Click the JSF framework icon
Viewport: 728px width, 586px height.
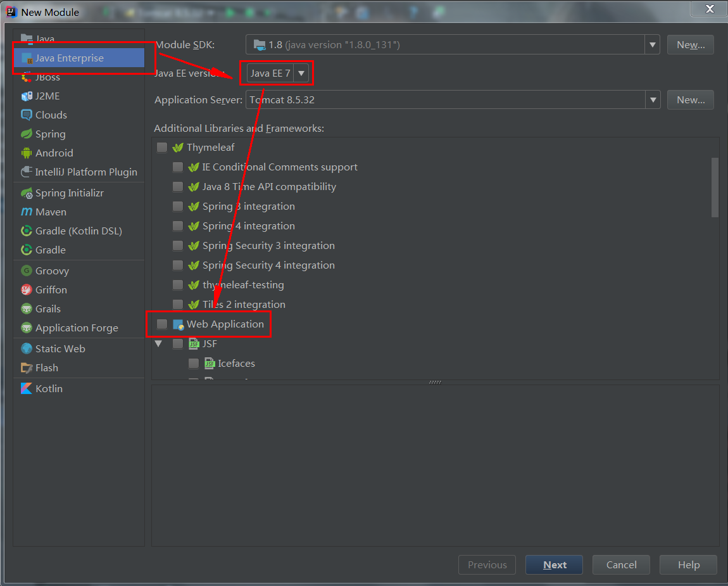(194, 344)
